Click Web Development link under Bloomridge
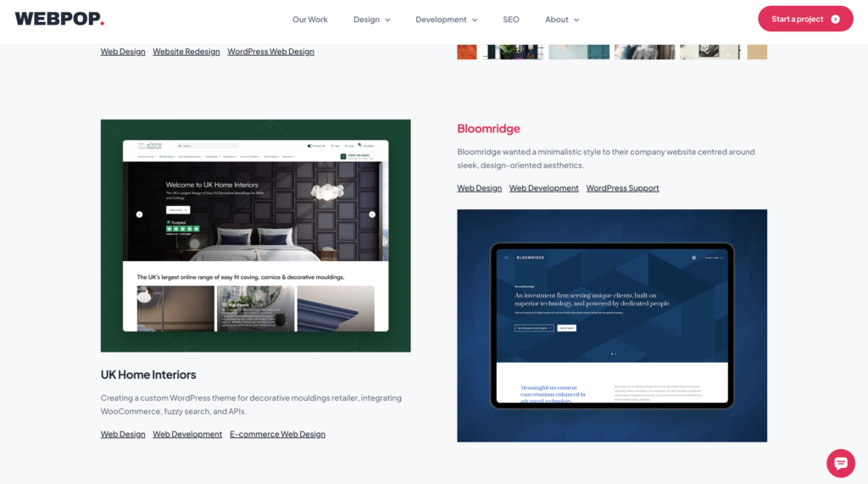 point(543,187)
